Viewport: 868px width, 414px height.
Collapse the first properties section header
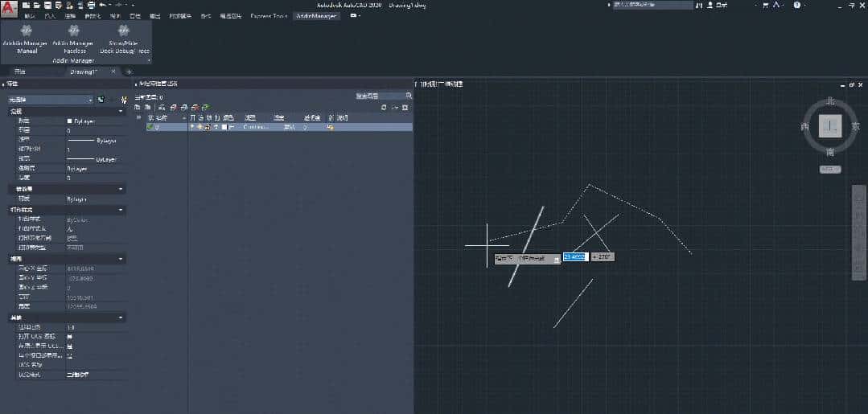(x=64, y=111)
